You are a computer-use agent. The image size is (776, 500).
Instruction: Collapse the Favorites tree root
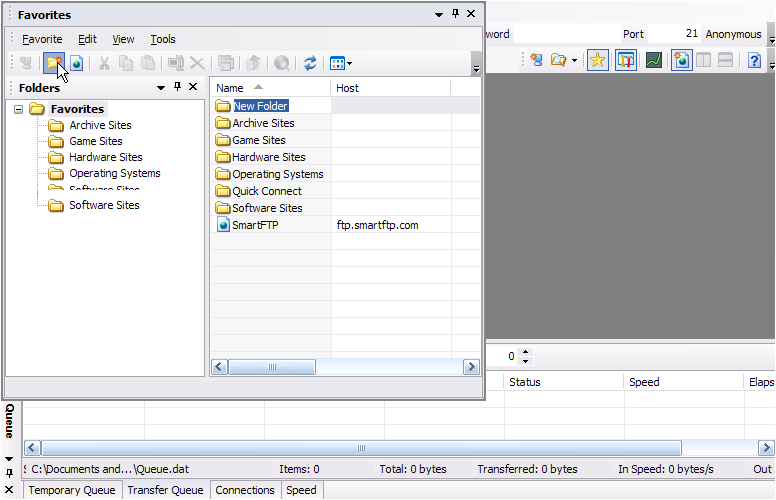pyautogui.click(x=18, y=109)
